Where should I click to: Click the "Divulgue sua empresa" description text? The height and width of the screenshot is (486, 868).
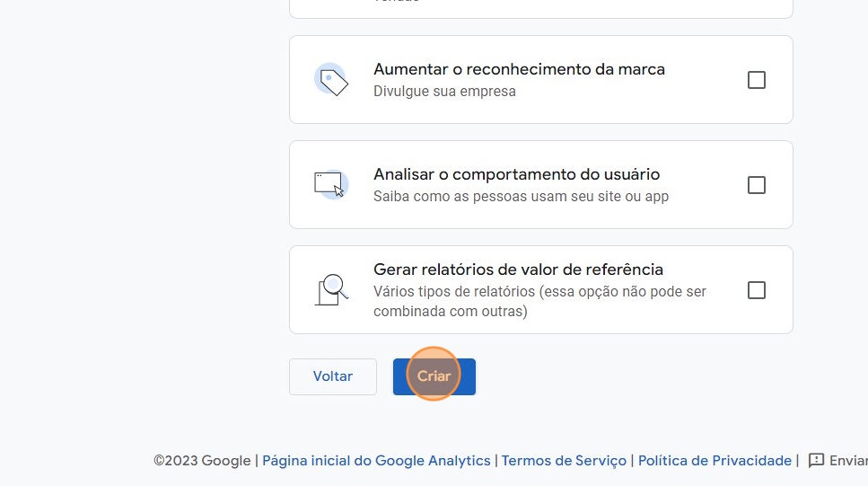coord(444,92)
